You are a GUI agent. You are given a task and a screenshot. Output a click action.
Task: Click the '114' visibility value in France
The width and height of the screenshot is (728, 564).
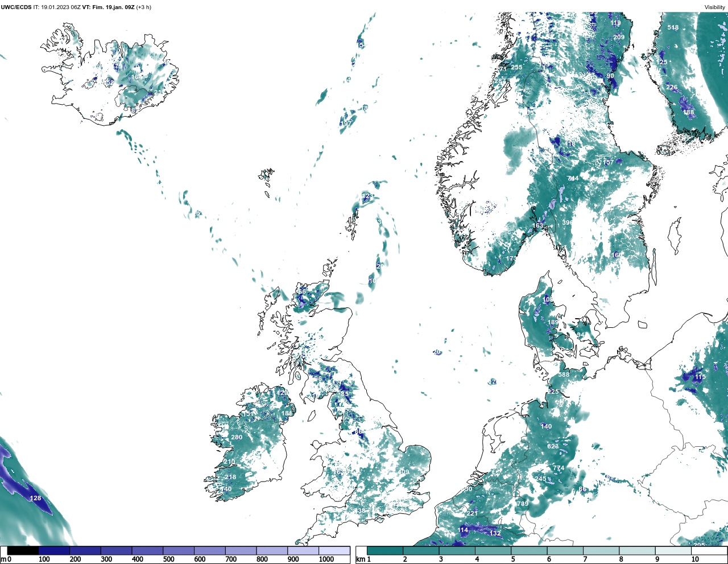(x=463, y=530)
